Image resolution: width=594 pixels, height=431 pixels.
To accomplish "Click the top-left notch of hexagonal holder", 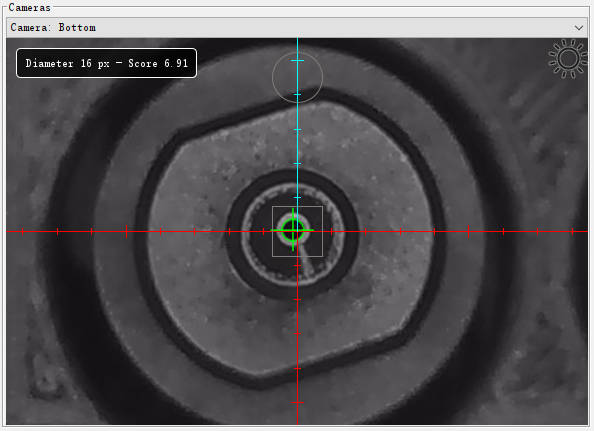I will (178, 133).
